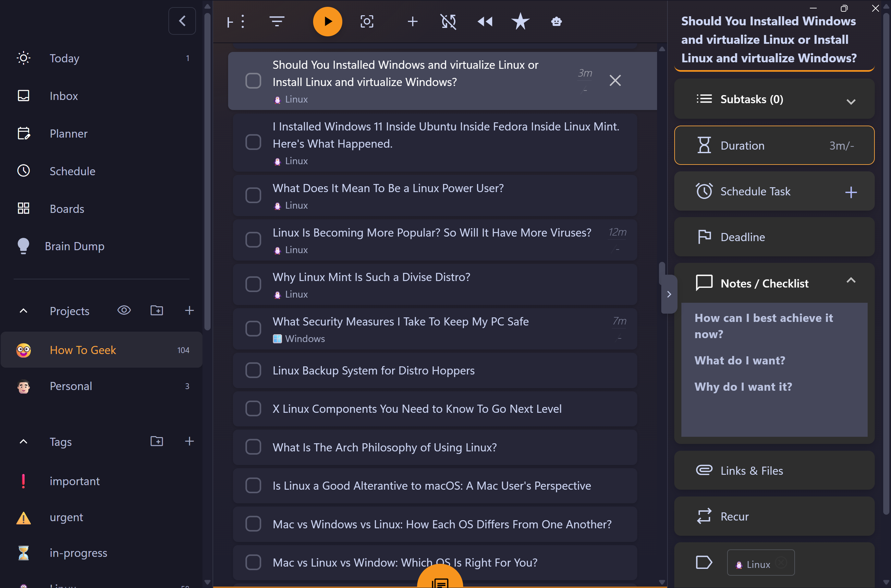Open Brain Dump
Viewport: 891px width, 588px height.
click(x=101, y=246)
